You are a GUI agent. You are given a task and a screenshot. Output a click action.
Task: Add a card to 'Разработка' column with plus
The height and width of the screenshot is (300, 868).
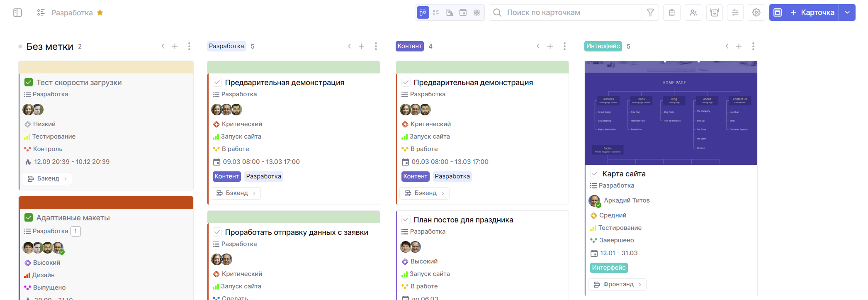pyautogui.click(x=362, y=46)
